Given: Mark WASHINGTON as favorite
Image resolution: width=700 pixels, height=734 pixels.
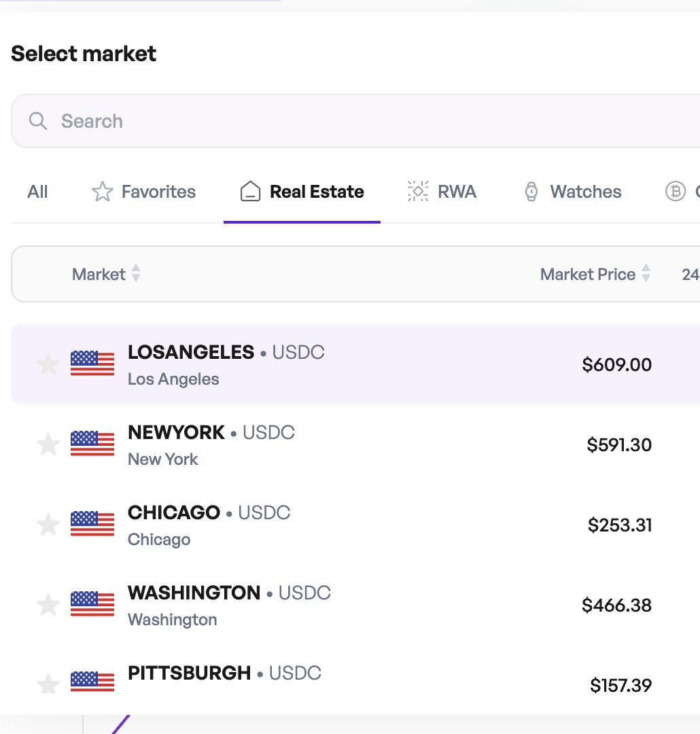Looking at the screenshot, I should 48,605.
